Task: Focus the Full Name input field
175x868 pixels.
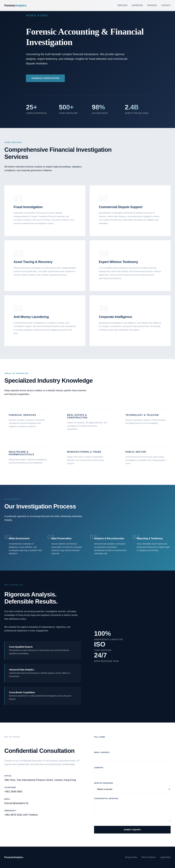Action: [x=132, y=743]
